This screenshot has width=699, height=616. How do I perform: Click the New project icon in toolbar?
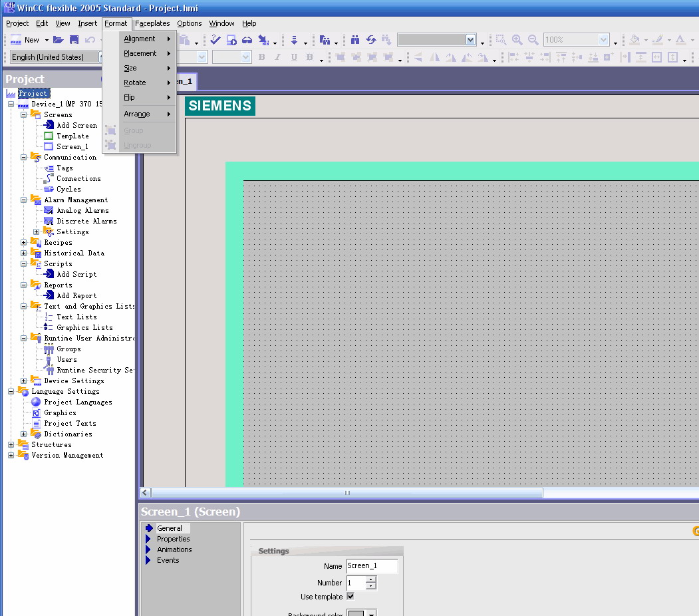(16, 40)
